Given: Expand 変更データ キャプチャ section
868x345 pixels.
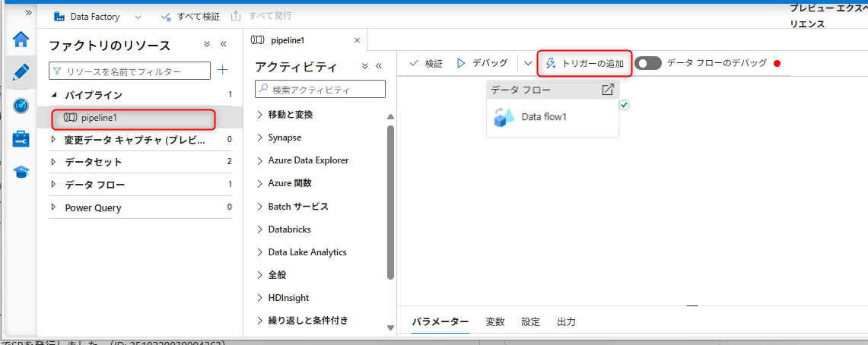Looking at the screenshot, I should pyautogui.click(x=54, y=140).
